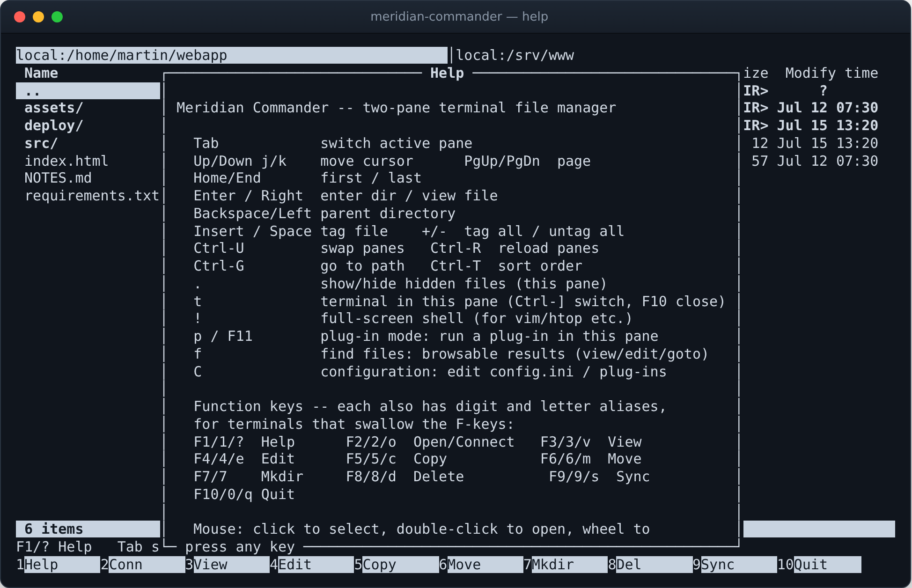Click the Modify time column header
The width and height of the screenshot is (912, 588).
click(x=831, y=73)
